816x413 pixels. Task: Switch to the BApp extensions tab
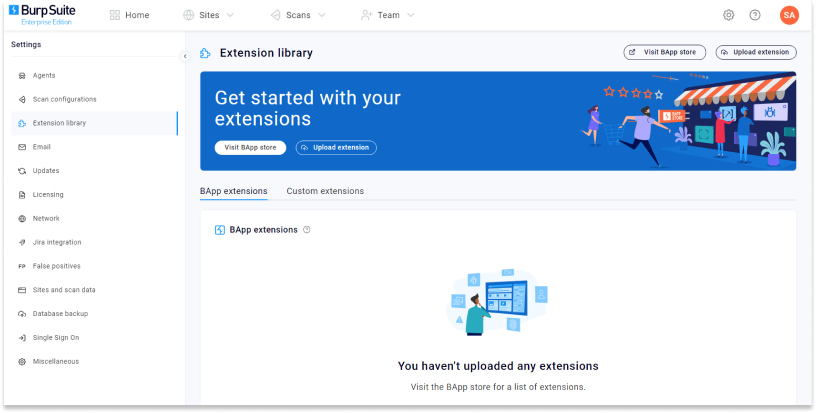click(x=234, y=191)
